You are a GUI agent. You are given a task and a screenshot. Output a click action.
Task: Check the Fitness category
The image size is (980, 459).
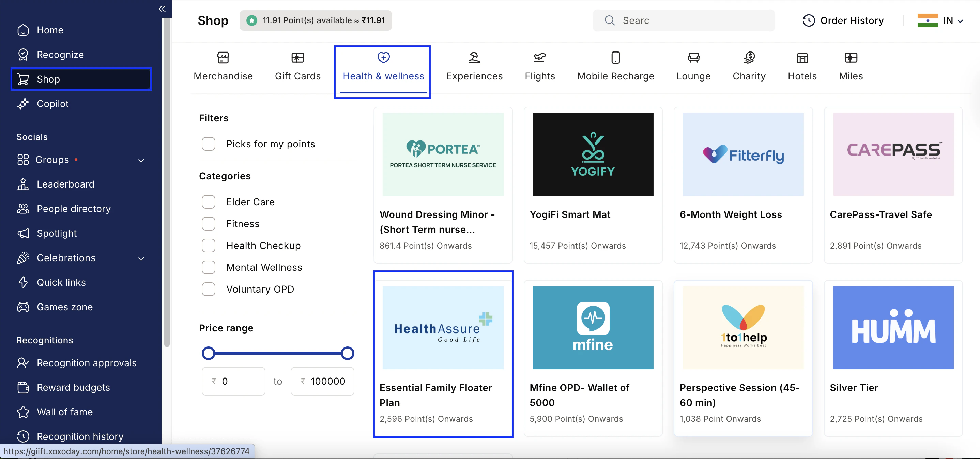point(209,224)
